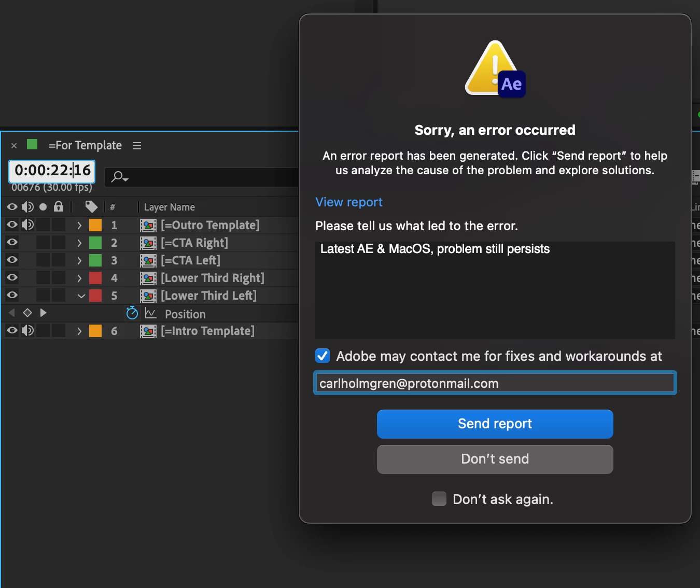Uncheck Adobe may contact me checkbox
The height and width of the screenshot is (588, 700).
323,356
